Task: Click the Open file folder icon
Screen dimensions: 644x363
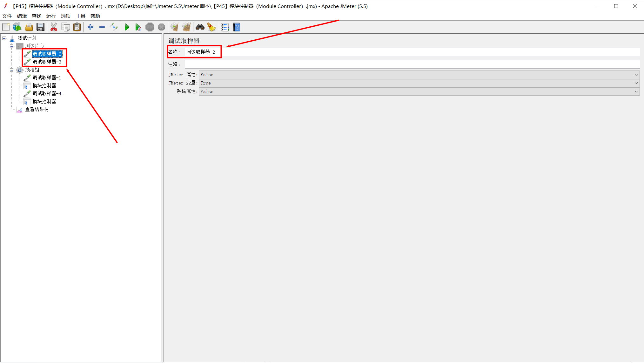Action: pyautogui.click(x=29, y=27)
